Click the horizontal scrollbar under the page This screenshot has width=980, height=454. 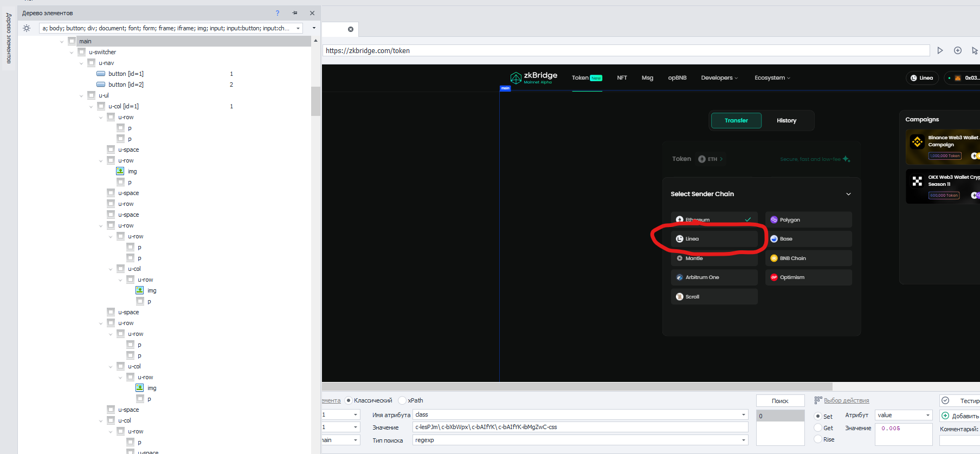(577, 387)
